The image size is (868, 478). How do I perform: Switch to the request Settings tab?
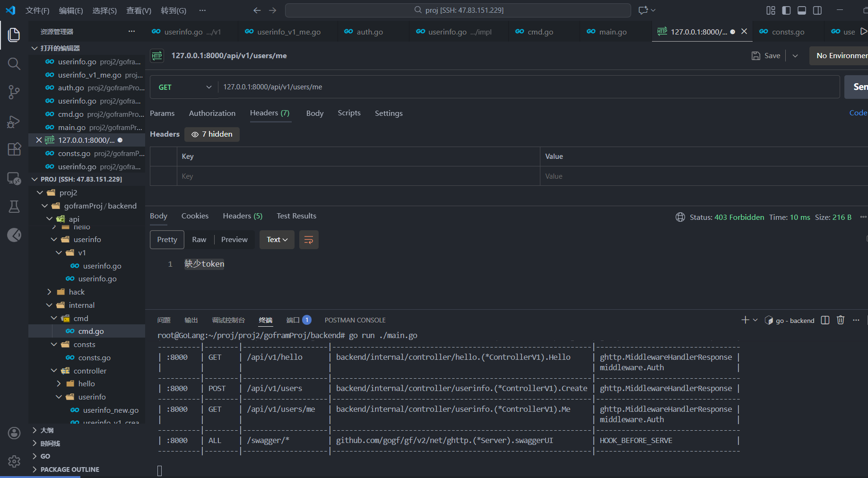tap(389, 113)
